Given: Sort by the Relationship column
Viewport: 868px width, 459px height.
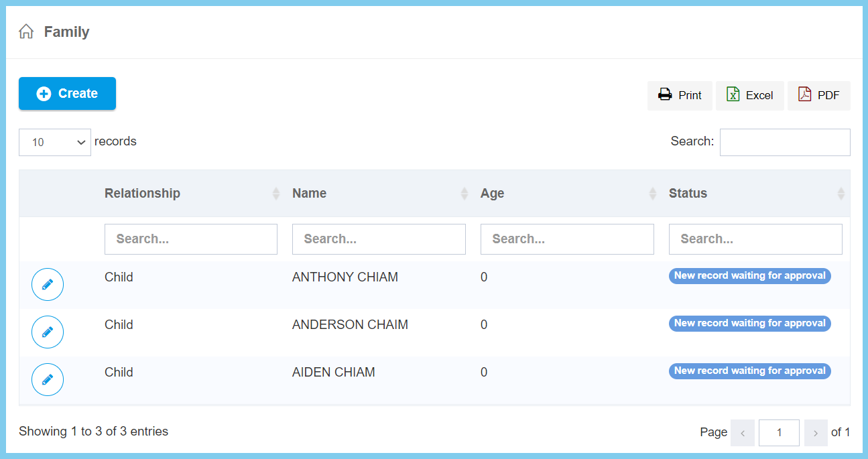Looking at the screenshot, I should point(142,193).
